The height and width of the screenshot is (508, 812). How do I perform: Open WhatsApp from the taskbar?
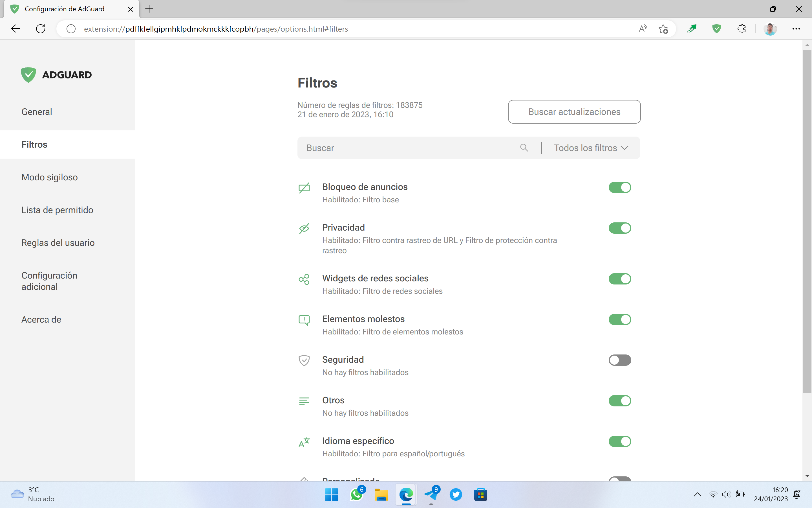click(x=357, y=494)
